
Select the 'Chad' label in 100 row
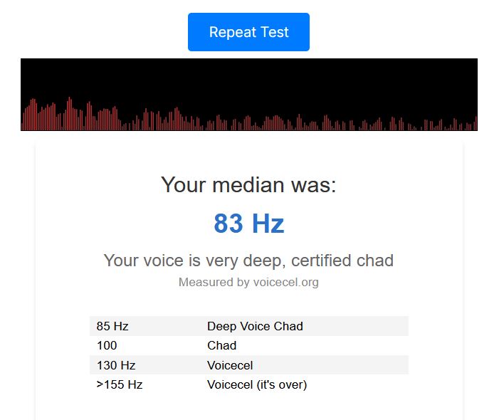pyautogui.click(x=222, y=345)
